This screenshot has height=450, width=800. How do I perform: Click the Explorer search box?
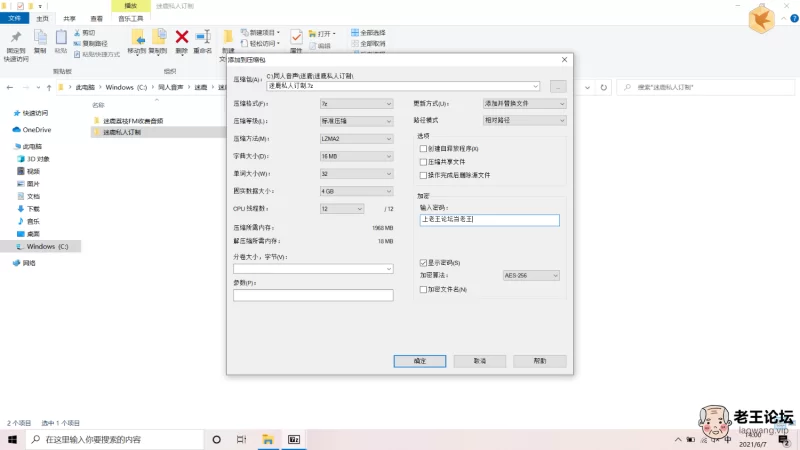click(x=707, y=87)
